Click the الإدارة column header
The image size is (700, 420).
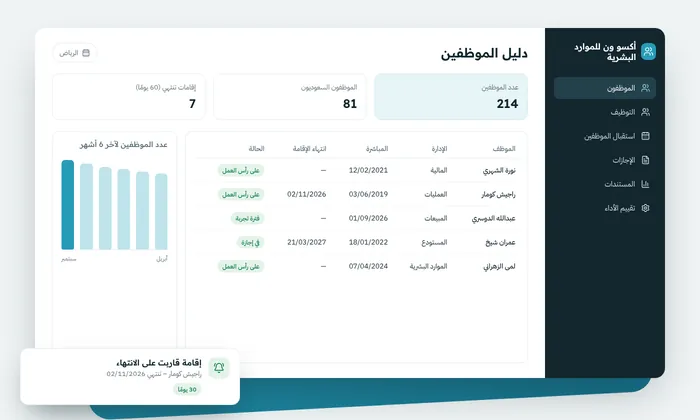pyautogui.click(x=439, y=149)
